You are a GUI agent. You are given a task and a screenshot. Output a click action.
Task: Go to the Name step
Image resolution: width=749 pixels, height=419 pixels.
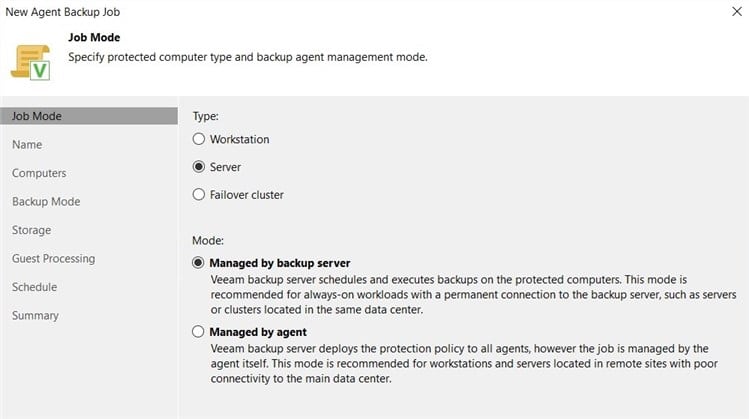click(x=27, y=145)
